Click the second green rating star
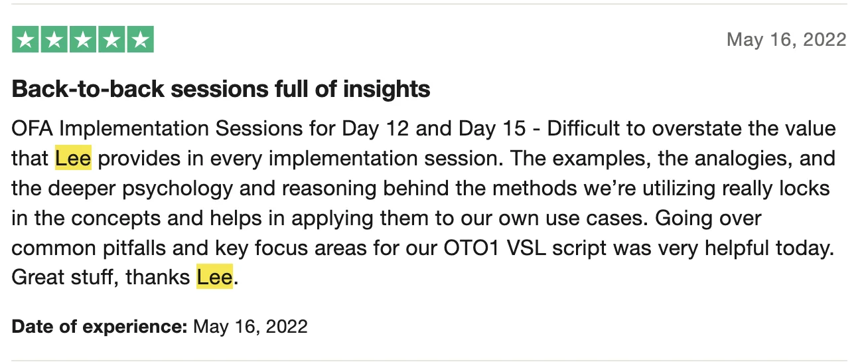Viewport: 868px width, 364px height. tap(54, 40)
